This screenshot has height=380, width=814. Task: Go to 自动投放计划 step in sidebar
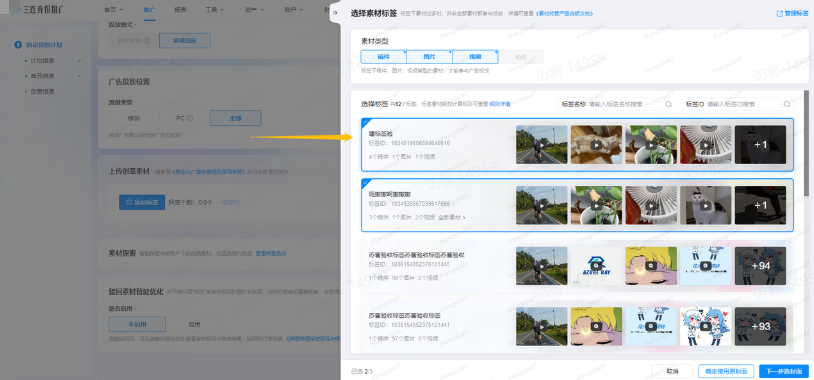click(x=39, y=45)
